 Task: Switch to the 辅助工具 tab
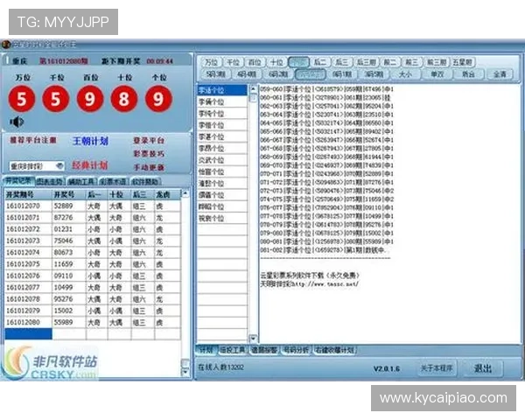[x=81, y=182]
